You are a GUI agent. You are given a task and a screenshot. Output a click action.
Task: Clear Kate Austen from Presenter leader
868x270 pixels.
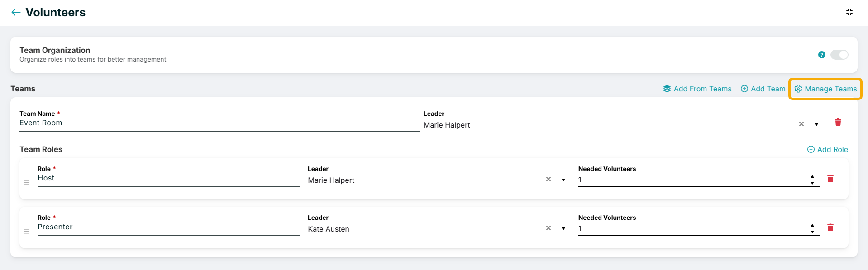click(x=548, y=228)
